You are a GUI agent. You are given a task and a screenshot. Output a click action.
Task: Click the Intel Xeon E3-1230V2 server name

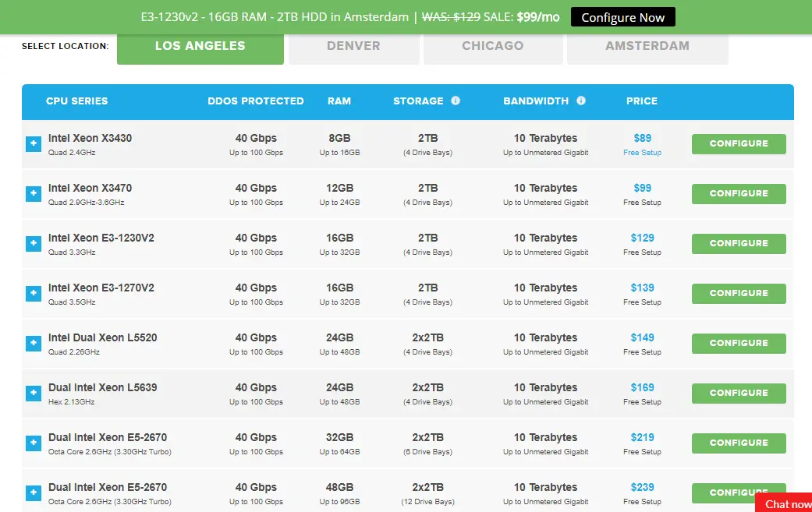click(101, 238)
